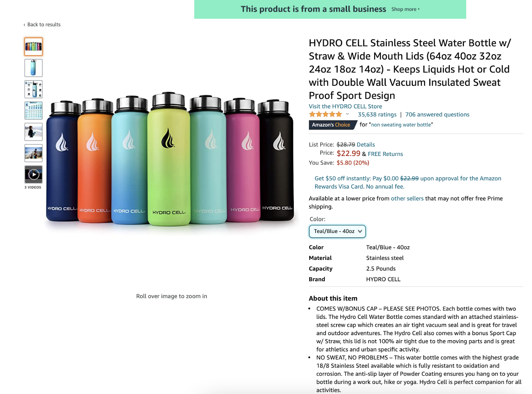Expand the star rating breakdown chevron
532x394 pixels.
coord(347,114)
